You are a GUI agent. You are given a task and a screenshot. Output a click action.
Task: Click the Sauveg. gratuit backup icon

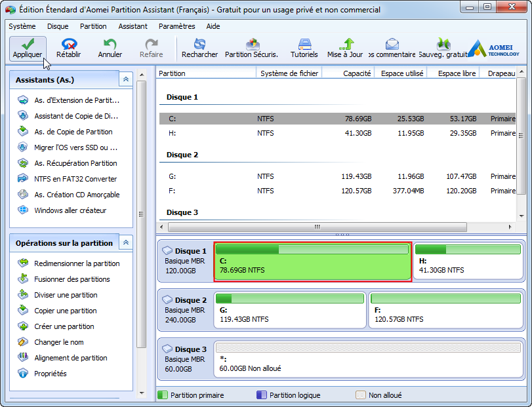click(443, 48)
